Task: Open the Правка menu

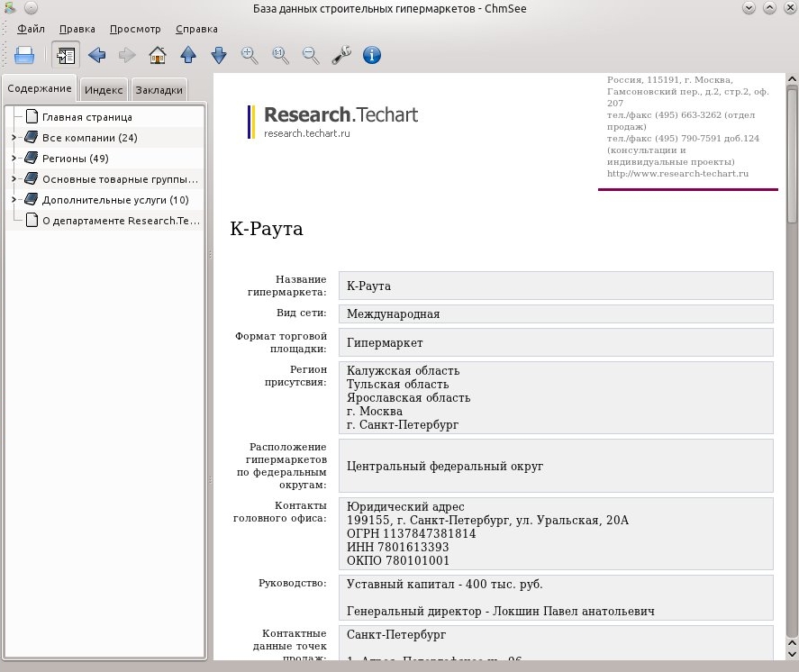Action: [x=77, y=29]
